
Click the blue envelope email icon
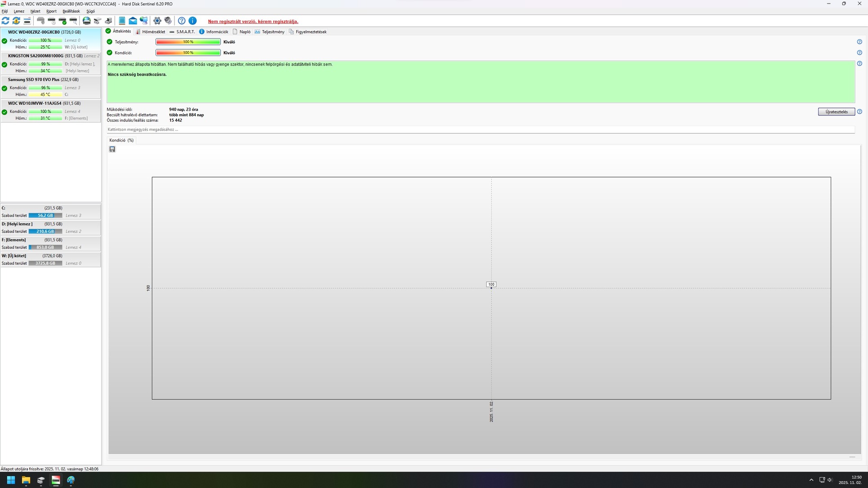click(x=133, y=21)
